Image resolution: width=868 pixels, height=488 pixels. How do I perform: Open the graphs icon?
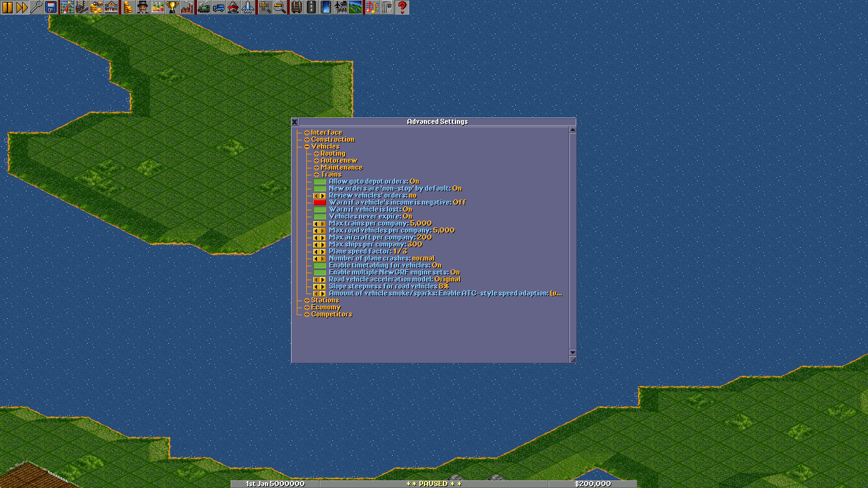tap(156, 8)
